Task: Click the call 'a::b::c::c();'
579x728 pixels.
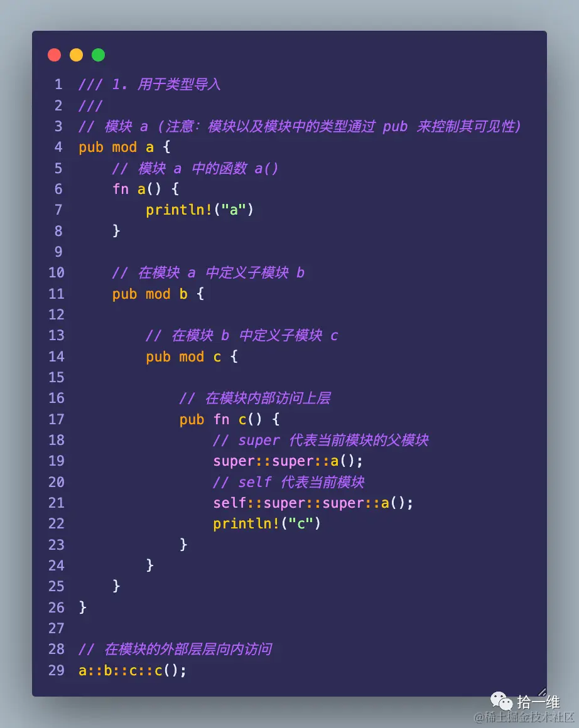Action: point(133,670)
